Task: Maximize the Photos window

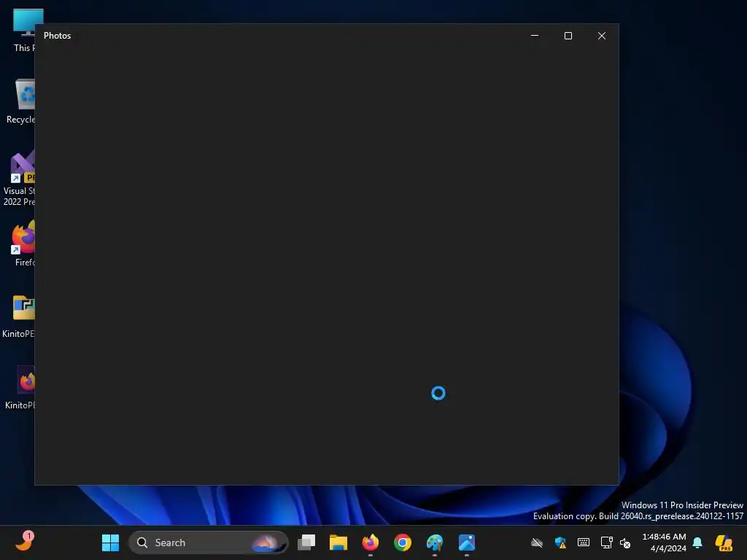Action: [568, 36]
